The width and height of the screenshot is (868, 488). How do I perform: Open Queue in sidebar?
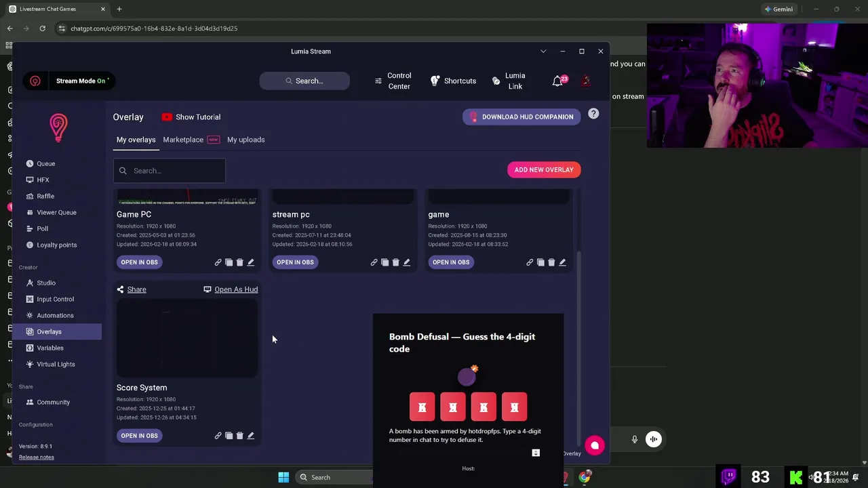[57, 163]
